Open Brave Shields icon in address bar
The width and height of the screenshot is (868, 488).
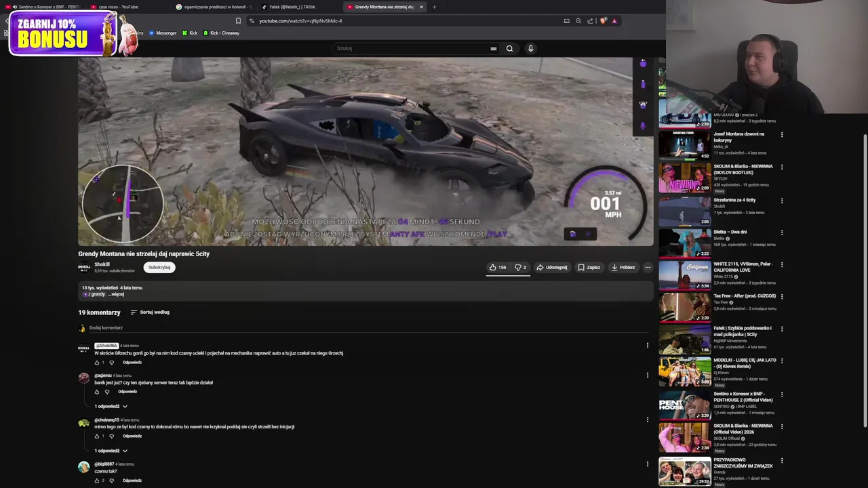[x=603, y=21]
